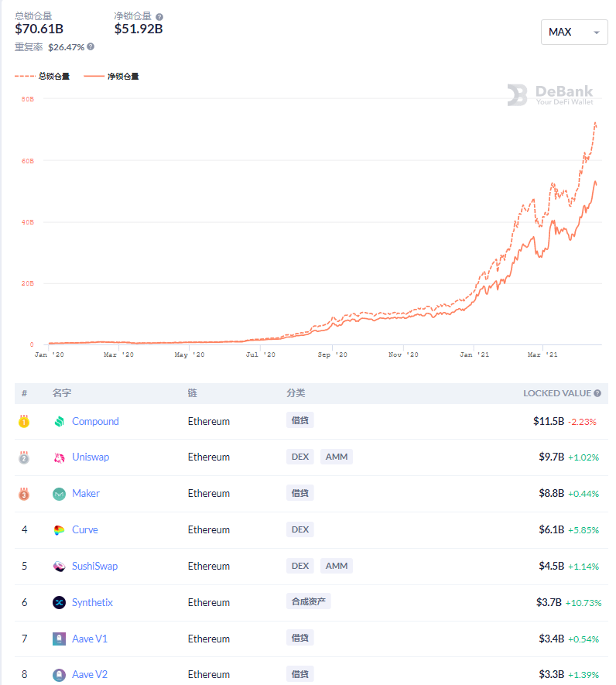Toggle the 净锁仓量 solid legend series
The height and width of the screenshot is (685, 616).
[111, 76]
